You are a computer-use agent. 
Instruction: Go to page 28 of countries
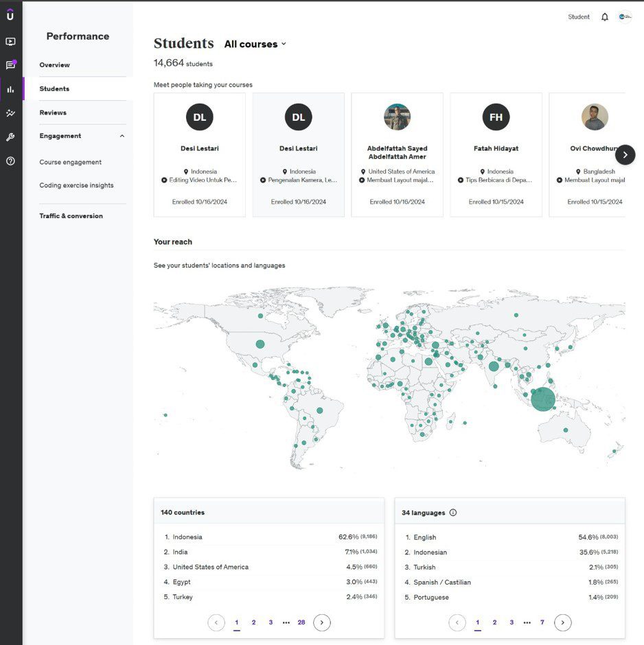(x=301, y=622)
